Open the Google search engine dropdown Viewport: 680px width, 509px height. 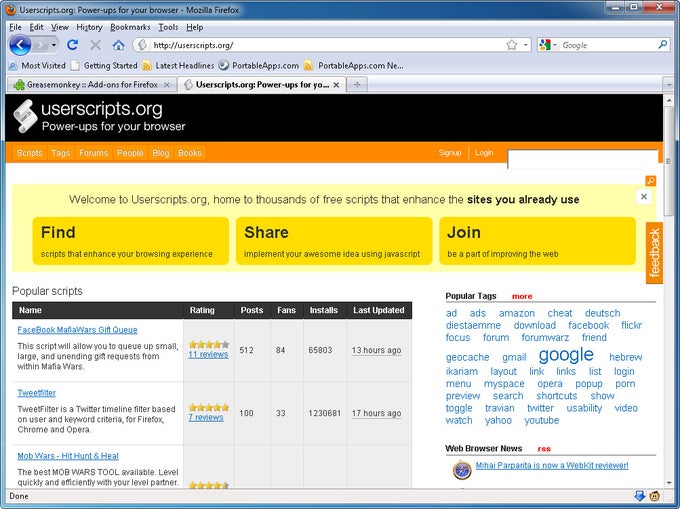(x=548, y=45)
